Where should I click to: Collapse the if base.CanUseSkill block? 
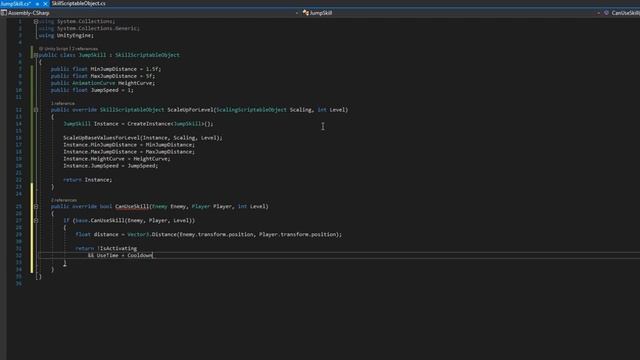[36, 220]
